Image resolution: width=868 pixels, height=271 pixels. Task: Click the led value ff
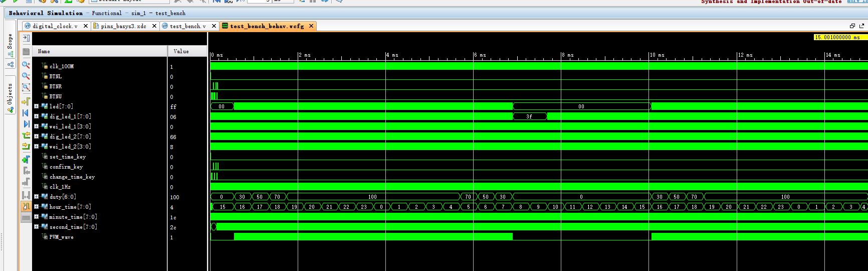click(x=173, y=107)
